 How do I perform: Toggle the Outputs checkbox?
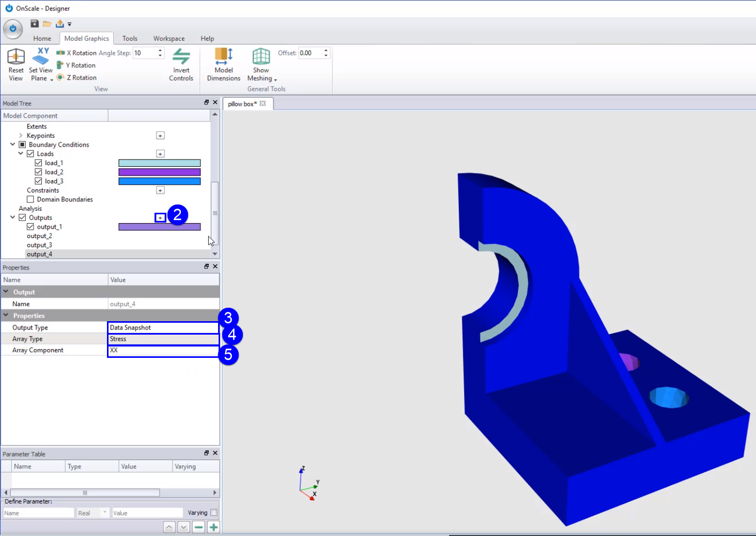click(x=22, y=217)
